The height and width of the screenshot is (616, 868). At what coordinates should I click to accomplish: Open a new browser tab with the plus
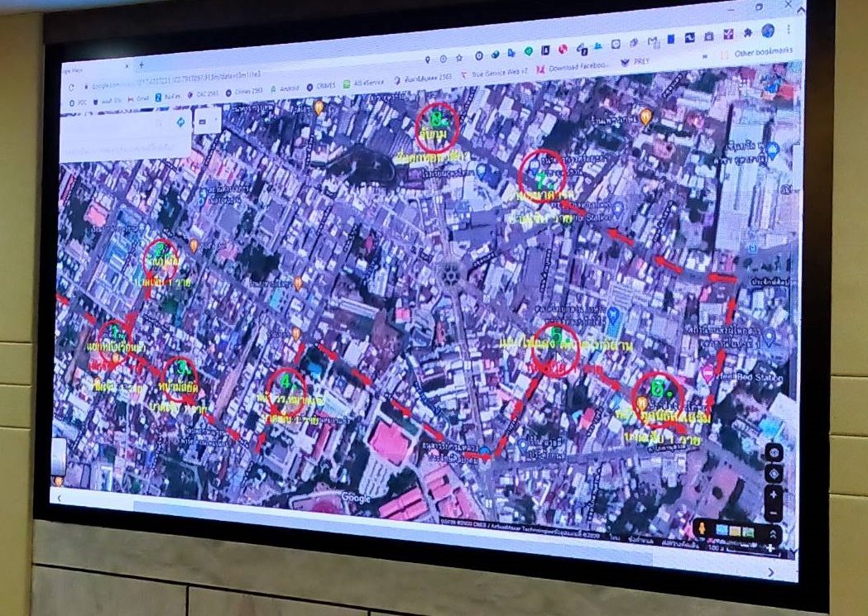[141, 65]
